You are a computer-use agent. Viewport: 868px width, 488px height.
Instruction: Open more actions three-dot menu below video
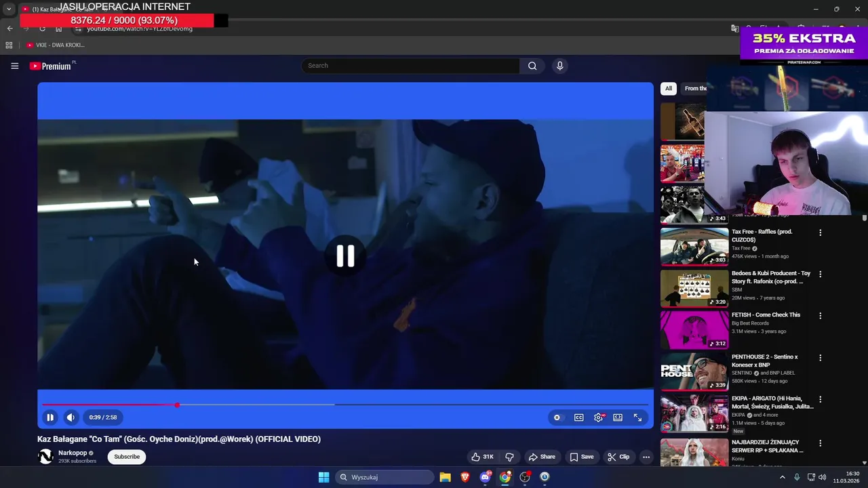click(646, 457)
